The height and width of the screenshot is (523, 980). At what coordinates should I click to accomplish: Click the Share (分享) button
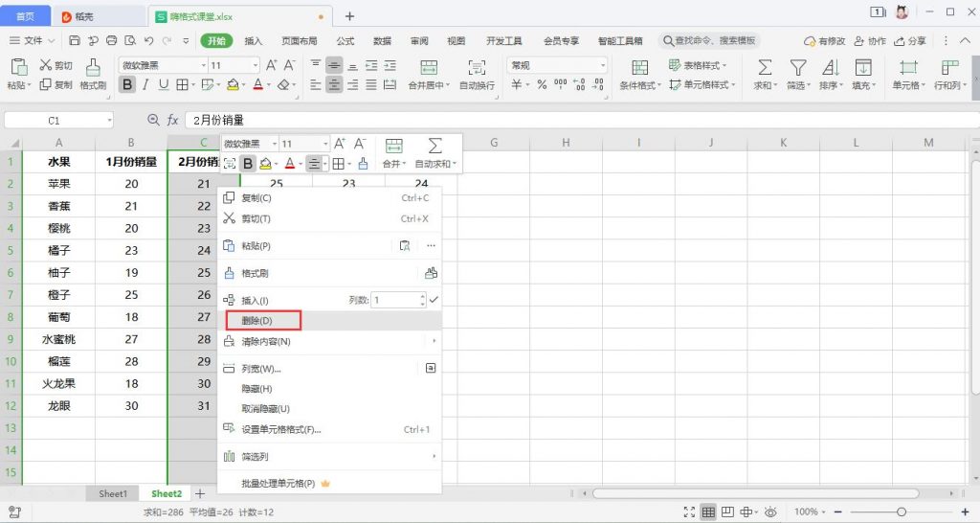click(910, 40)
